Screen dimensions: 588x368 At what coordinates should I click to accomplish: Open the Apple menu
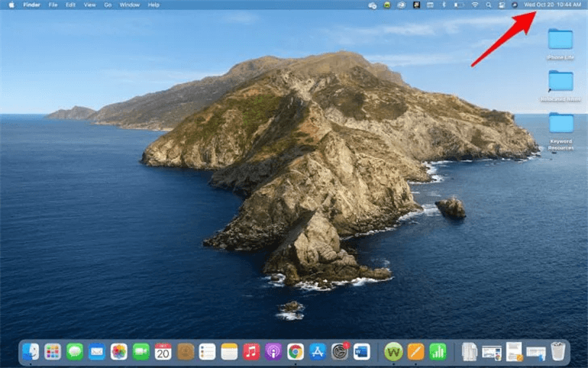(x=11, y=5)
